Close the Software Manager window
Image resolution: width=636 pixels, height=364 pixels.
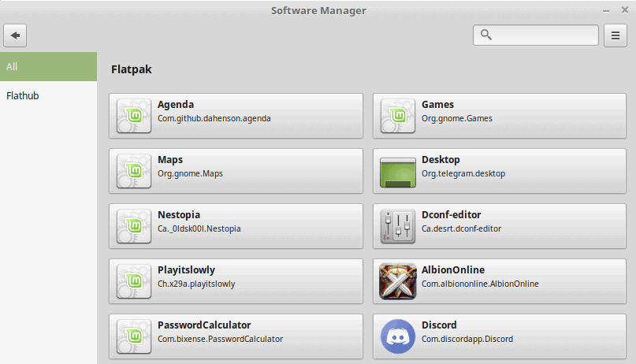pyautogui.click(x=623, y=10)
